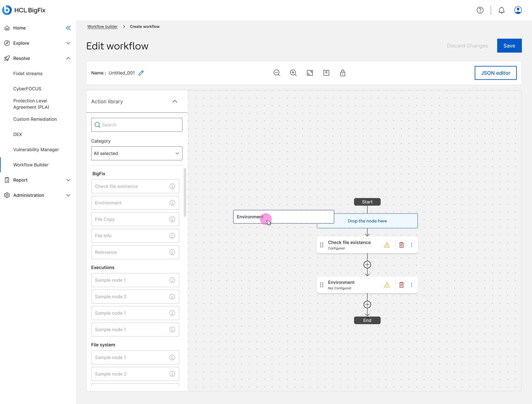Open DEX page
The height and width of the screenshot is (404, 532).
tap(18, 134)
